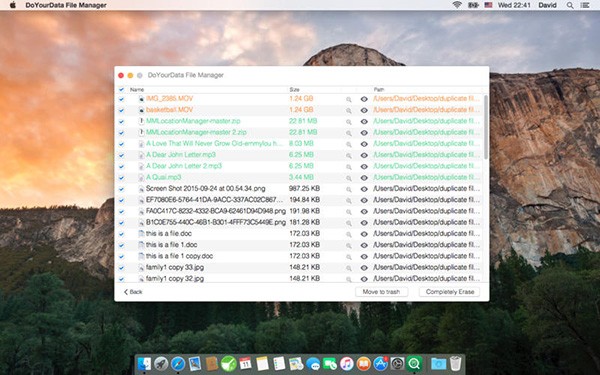600x375 pixels.
Task: Click the Path column header
Action: [379, 90]
